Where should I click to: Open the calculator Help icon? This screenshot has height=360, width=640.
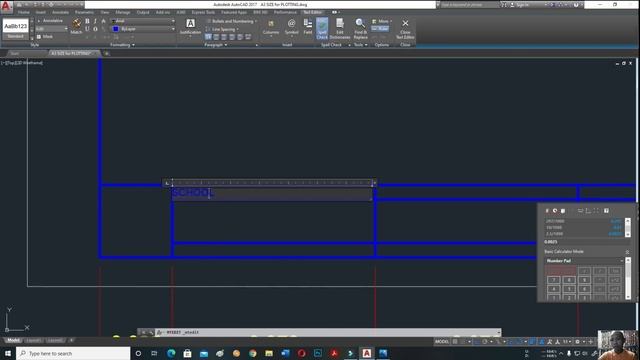pos(606,211)
